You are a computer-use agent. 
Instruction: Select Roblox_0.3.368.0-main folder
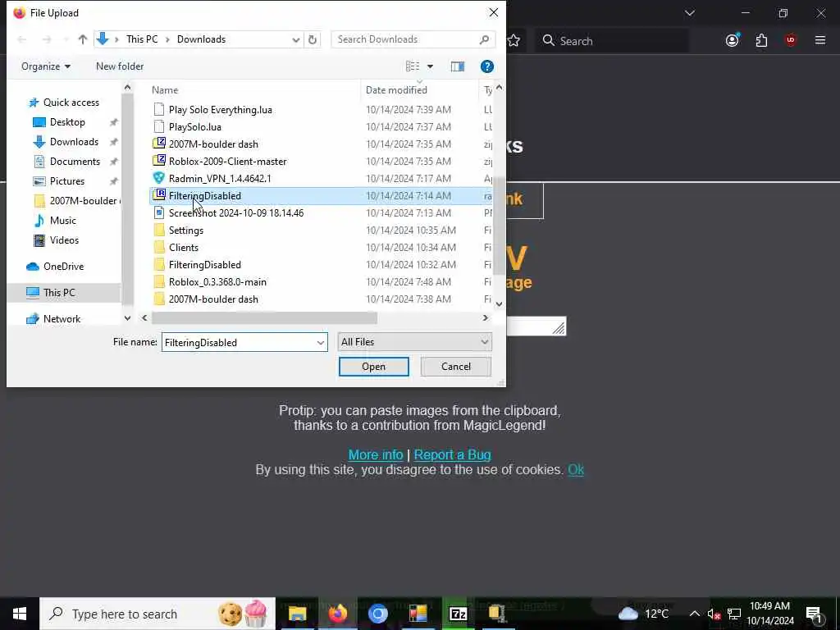[217, 282]
